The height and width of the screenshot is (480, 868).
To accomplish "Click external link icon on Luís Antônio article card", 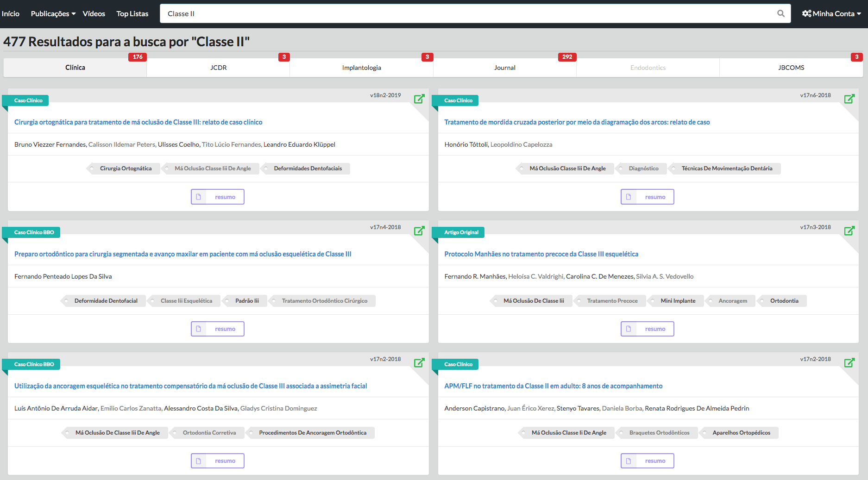I will (x=419, y=362).
